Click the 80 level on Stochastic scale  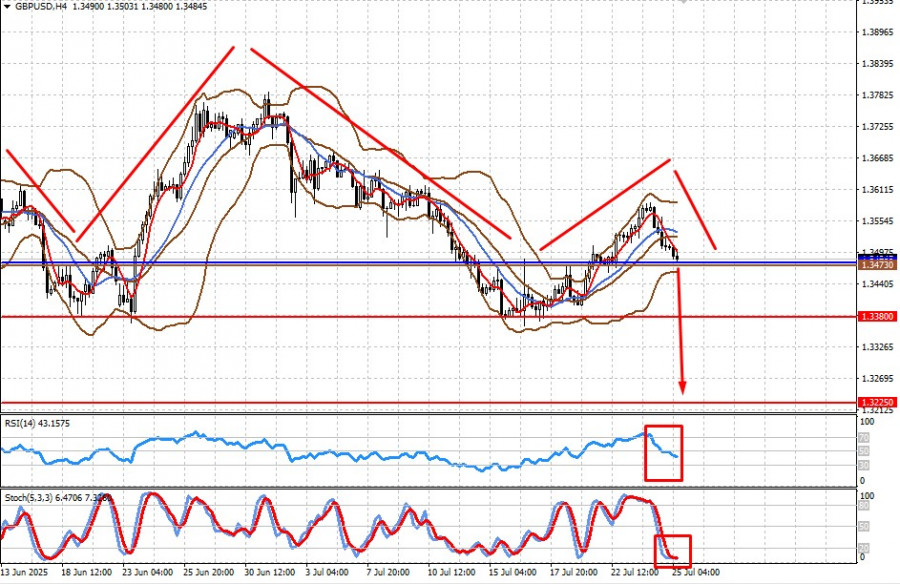pyautogui.click(x=864, y=506)
